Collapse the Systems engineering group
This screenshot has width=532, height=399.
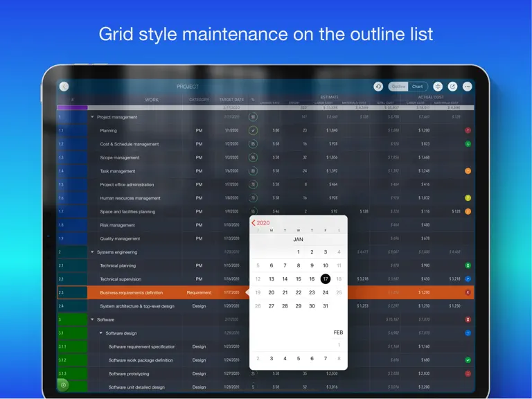(x=92, y=252)
